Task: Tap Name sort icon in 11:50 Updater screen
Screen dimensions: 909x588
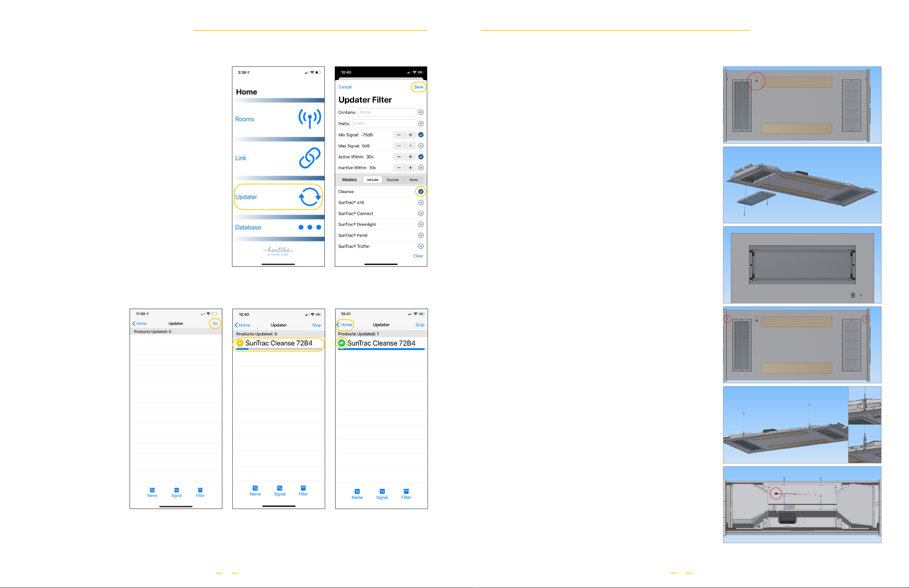Action: coord(152,490)
